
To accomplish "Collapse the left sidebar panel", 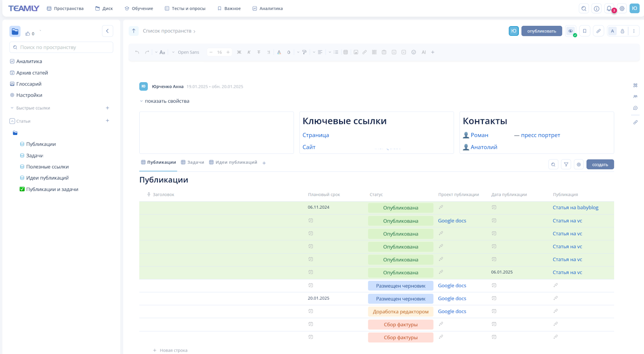I will click(x=107, y=31).
